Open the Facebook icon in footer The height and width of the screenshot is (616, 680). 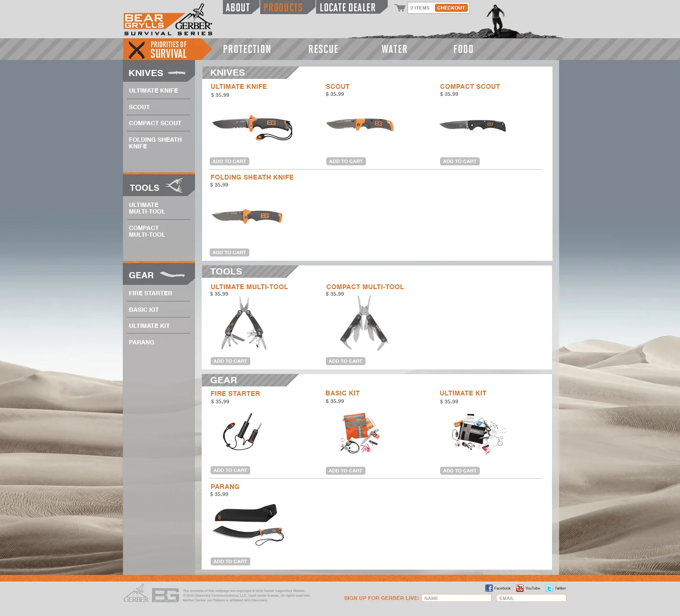[489, 588]
